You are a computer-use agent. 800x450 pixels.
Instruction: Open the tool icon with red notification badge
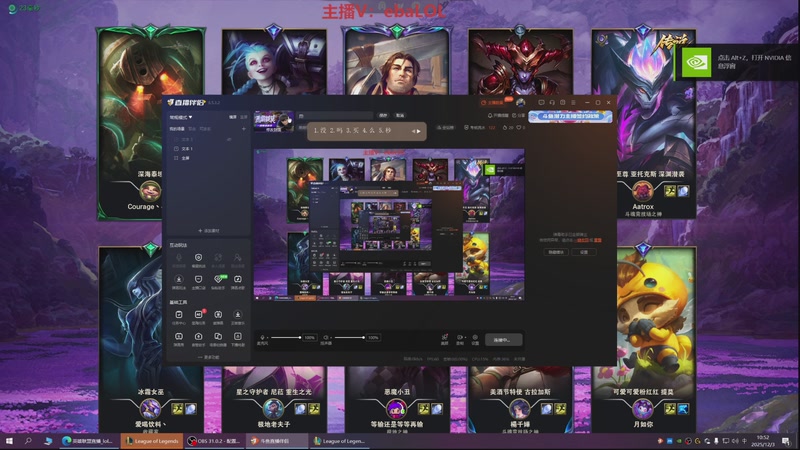point(198,317)
